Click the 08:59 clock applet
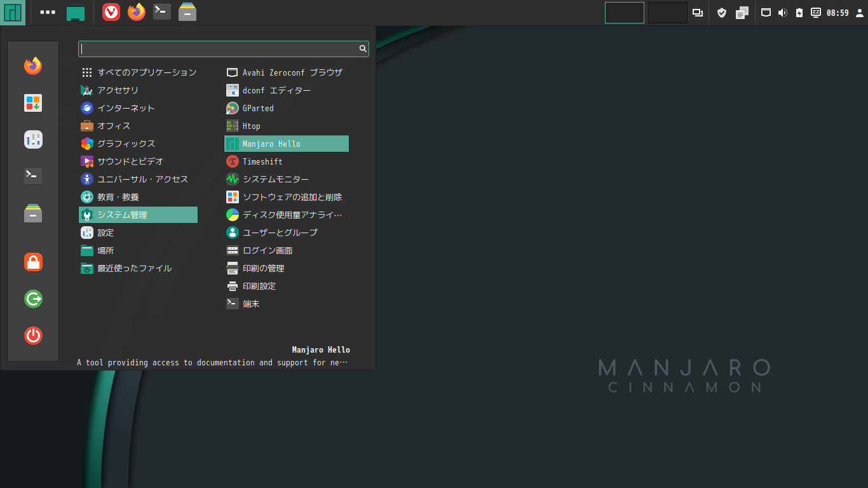This screenshot has height=488, width=868. 837,13
